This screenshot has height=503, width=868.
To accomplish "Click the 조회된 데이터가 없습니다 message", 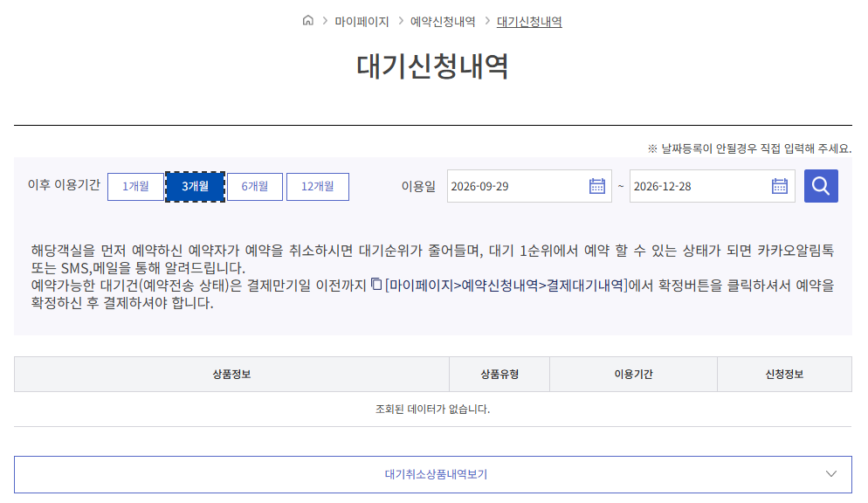I will pyautogui.click(x=433, y=409).
